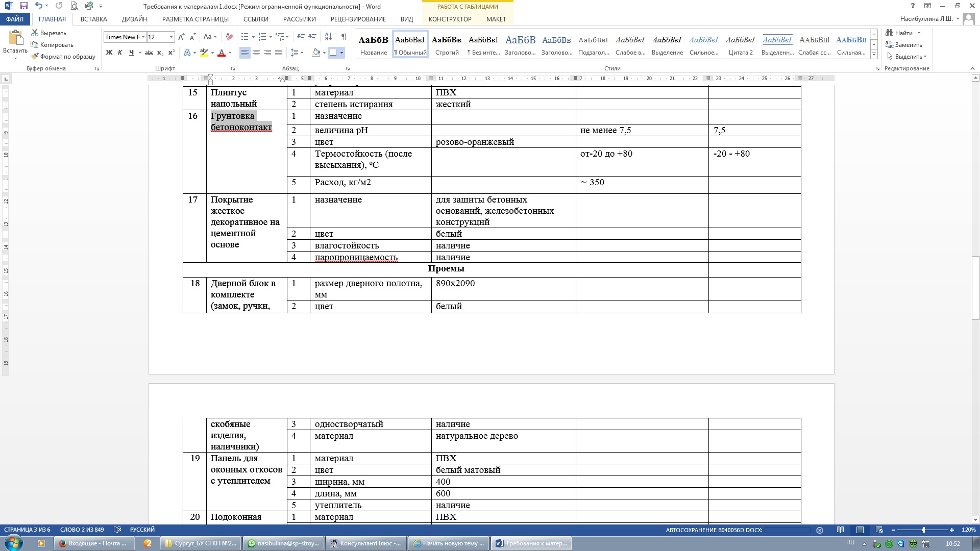Expand the line spacing dropdown

(302, 53)
